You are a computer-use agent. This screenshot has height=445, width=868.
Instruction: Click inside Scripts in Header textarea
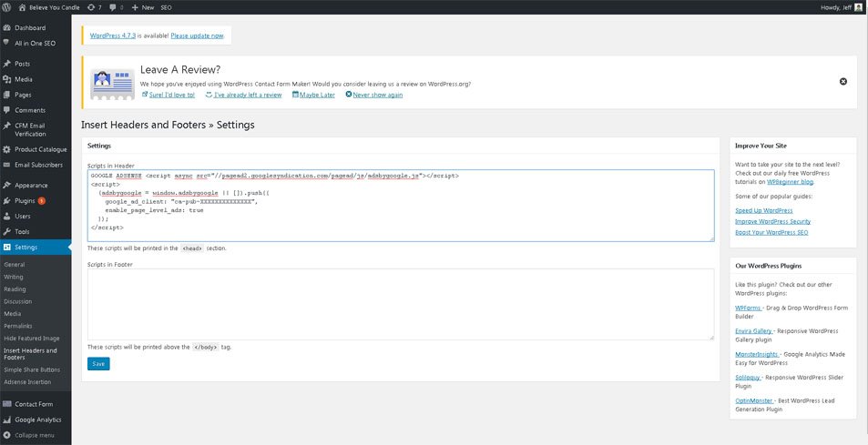coord(401,206)
